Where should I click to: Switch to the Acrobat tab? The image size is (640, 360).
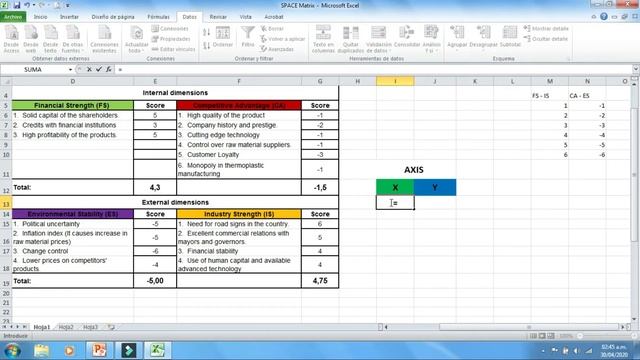tap(273, 17)
